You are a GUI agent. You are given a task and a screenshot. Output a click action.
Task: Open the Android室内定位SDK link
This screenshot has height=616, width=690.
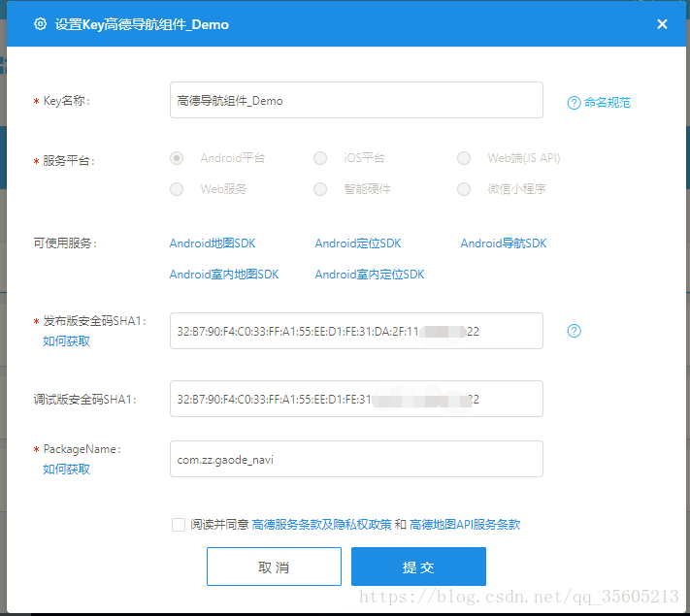click(x=370, y=275)
